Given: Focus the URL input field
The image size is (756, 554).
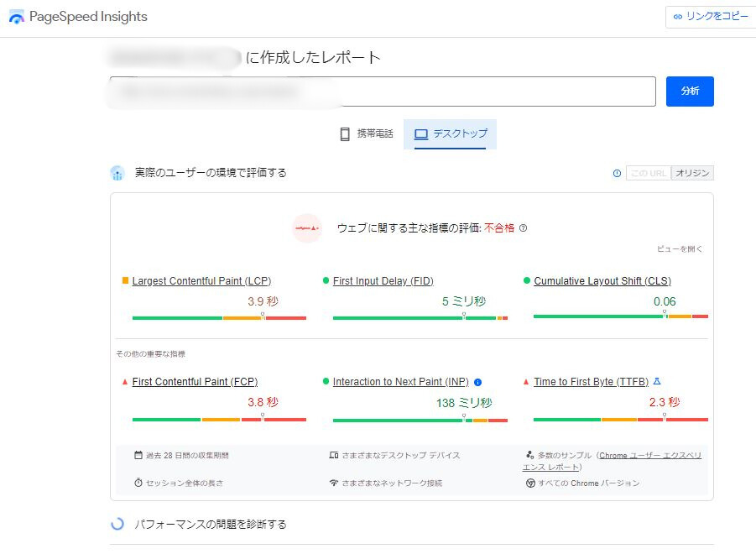Looking at the screenshot, I should 383,91.
